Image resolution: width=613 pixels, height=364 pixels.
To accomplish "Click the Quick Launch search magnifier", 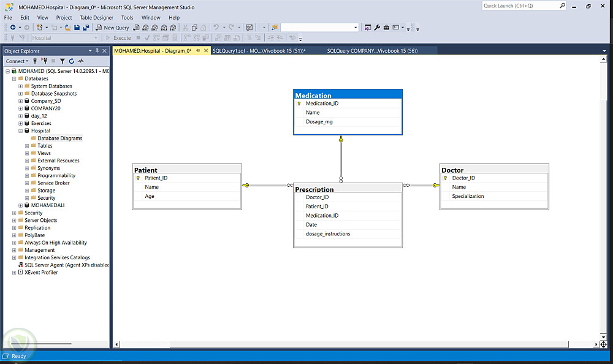I will [x=562, y=6].
